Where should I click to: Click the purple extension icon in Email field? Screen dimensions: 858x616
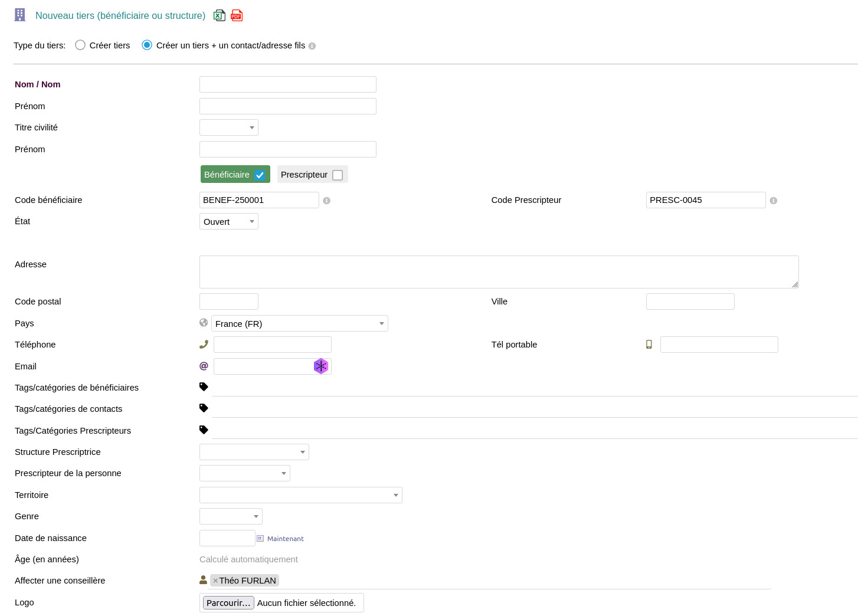(320, 366)
